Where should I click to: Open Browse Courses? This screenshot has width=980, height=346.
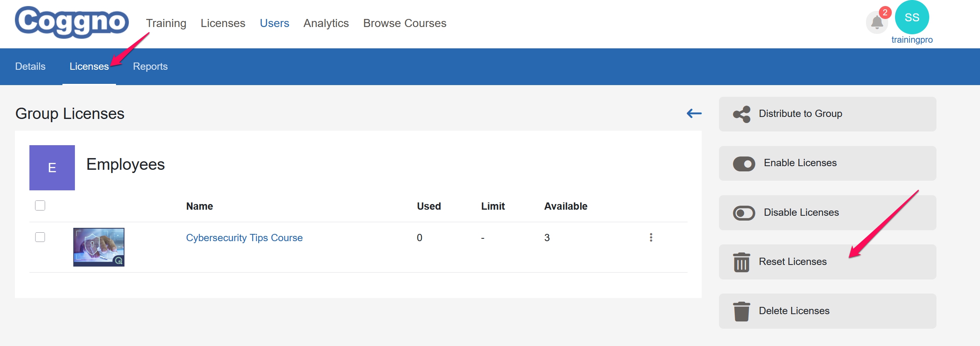(404, 23)
